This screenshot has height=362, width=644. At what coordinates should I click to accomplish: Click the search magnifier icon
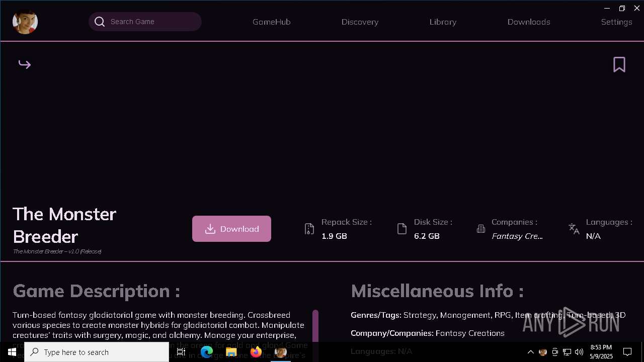click(100, 22)
